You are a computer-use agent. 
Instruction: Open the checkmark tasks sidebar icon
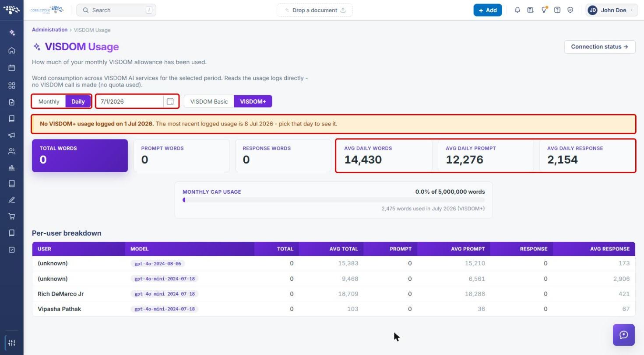pyautogui.click(x=12, y=250)
